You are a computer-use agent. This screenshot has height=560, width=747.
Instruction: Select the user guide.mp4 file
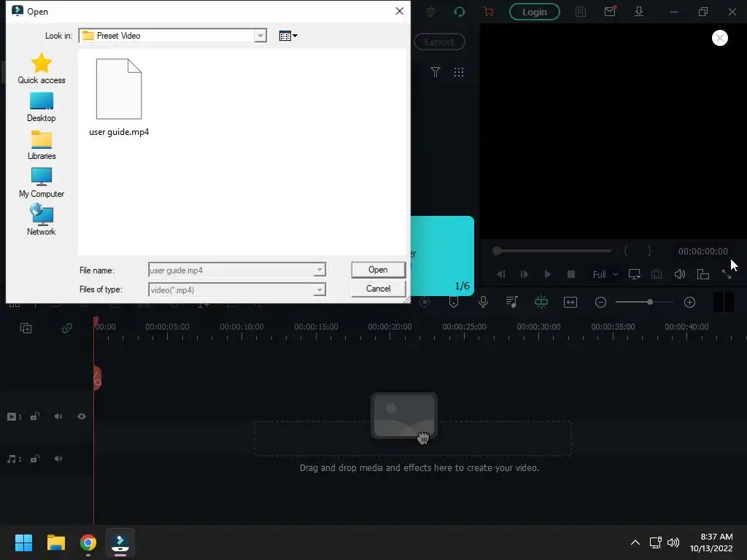(x=119, y=98)
